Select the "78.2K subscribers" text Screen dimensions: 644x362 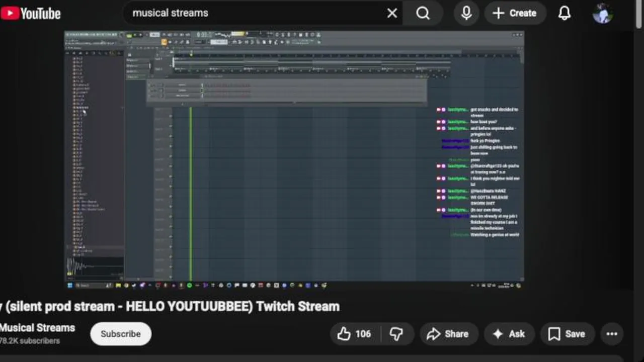click(30, 341)
